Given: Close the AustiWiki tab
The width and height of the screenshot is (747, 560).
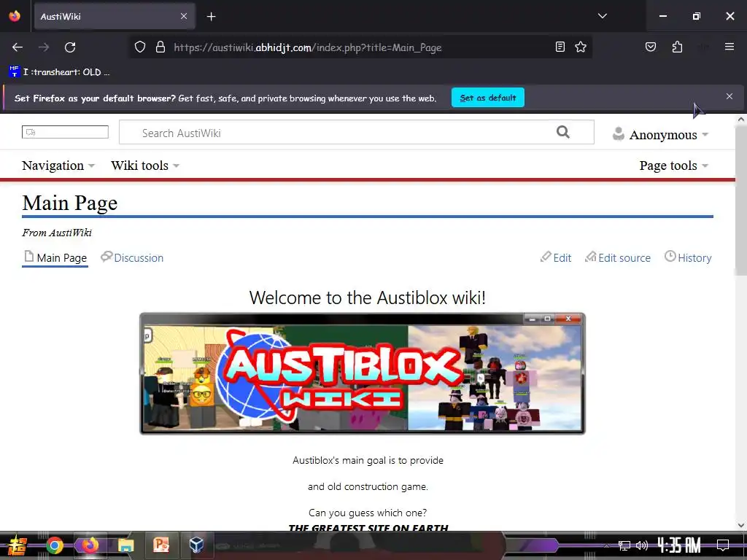Looking at the screenshot, I should pyautogui.click(x=184, y=16).
